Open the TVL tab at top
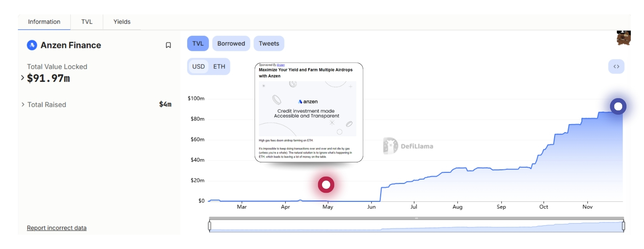The width and height of the screenshot is (644, 249). 87,22
